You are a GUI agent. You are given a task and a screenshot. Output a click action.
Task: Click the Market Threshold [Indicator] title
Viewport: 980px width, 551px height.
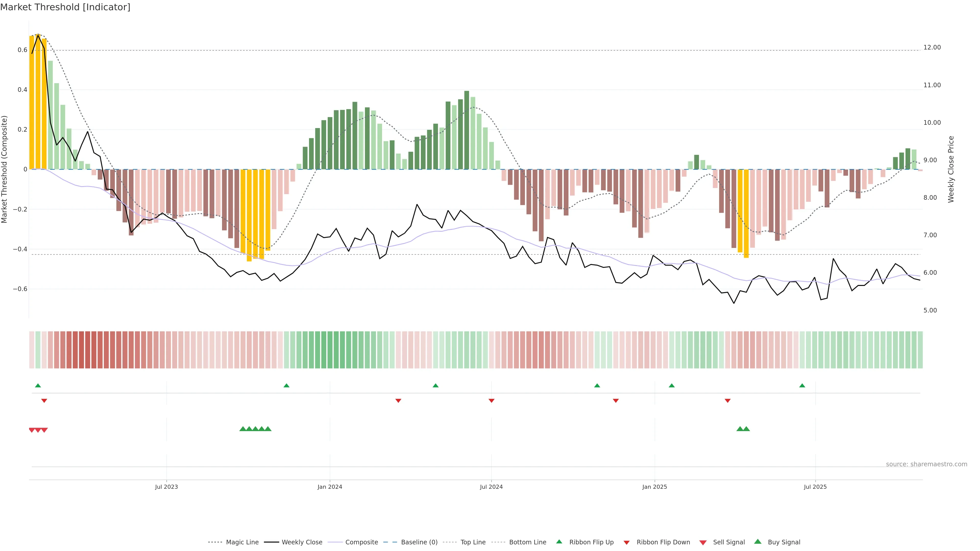pos(65,7)
